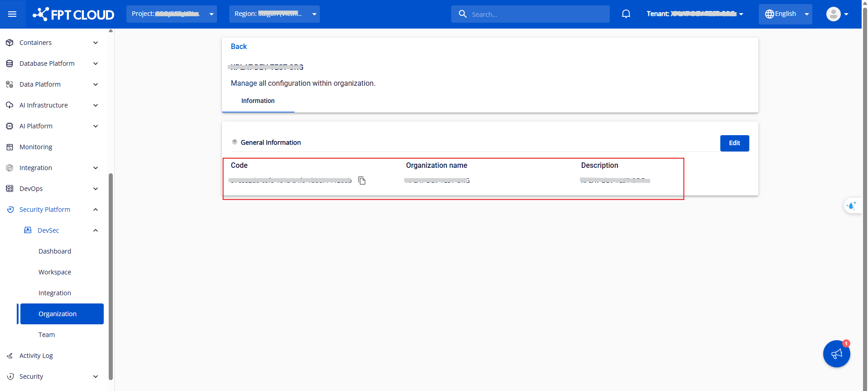Change language from English dropdown
This screenshot has height=391, width=868.
[785, 14]
